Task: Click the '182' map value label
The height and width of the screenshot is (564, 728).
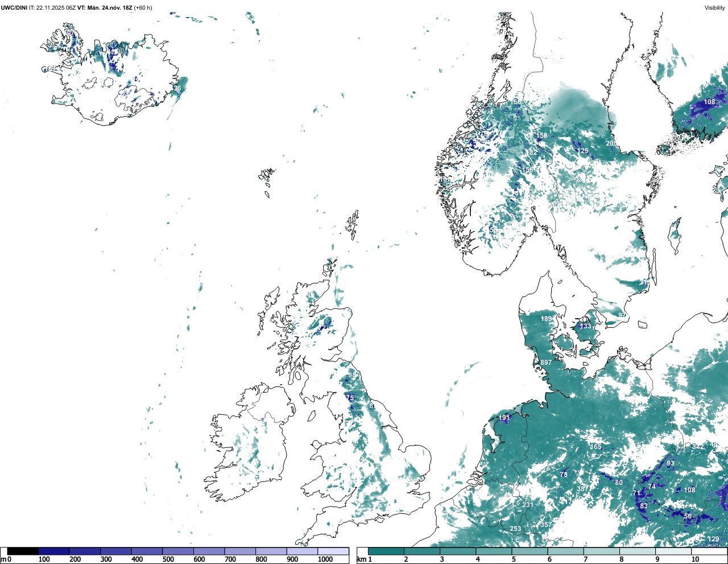Action: [532, 152]
